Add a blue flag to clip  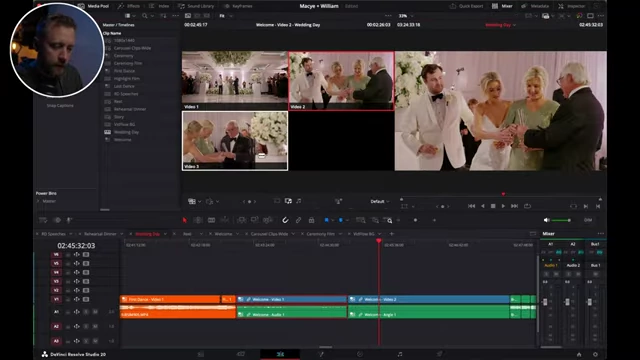[327, 220]
